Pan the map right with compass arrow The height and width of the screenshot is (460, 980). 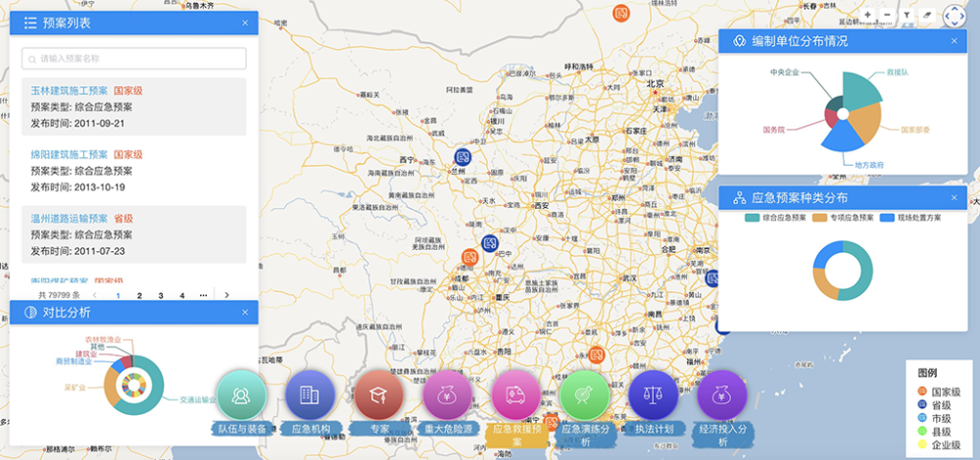(962, 15)
